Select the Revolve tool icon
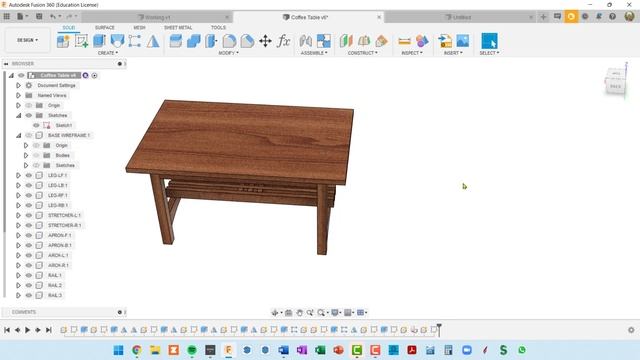 coord(117,41)
